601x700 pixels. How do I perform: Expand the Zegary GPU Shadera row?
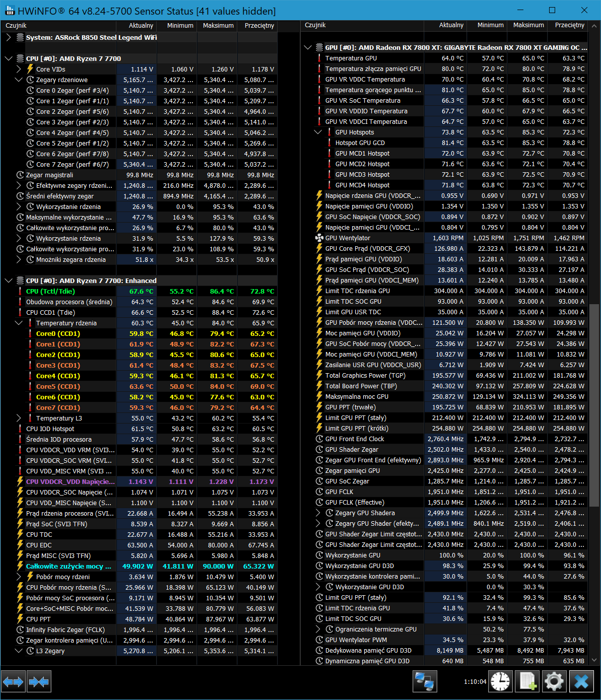(x=318, y=513)
